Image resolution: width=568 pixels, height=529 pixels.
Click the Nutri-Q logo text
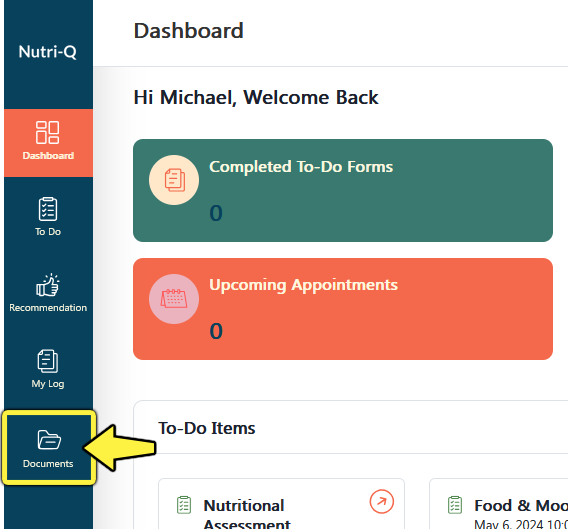(47, 52)
